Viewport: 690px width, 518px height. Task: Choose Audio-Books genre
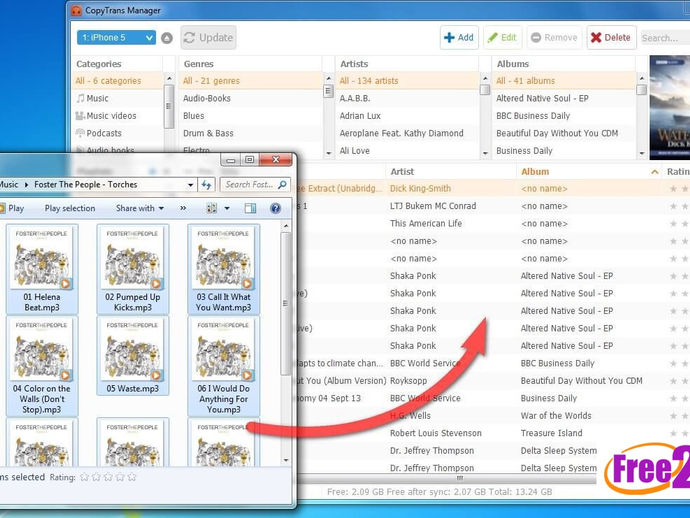(251, 98)
